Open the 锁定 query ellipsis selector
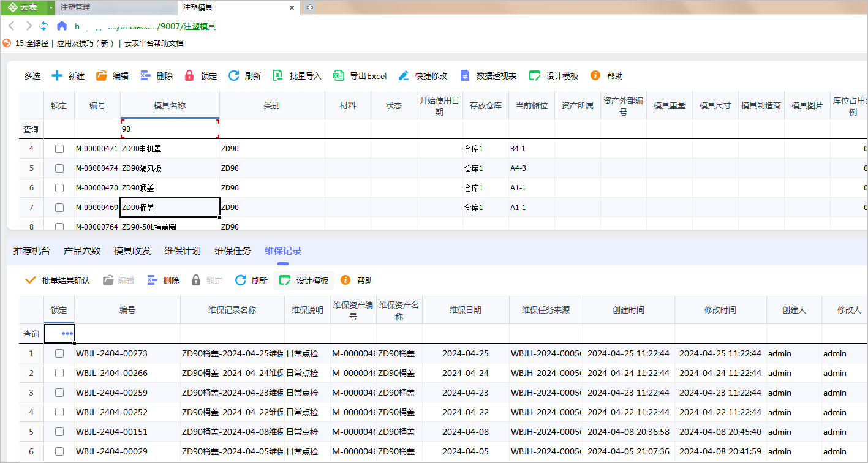The height and width of the screenshot is (463, 868). tap(67, 334)
